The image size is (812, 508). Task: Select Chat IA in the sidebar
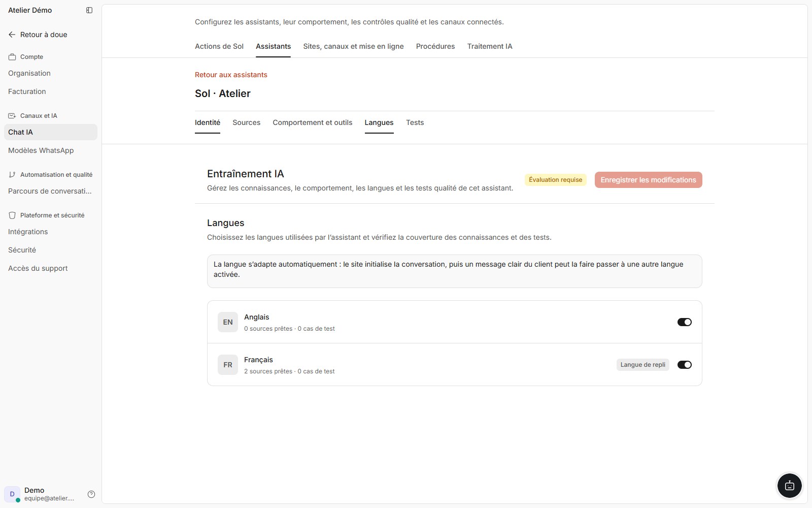51,132
